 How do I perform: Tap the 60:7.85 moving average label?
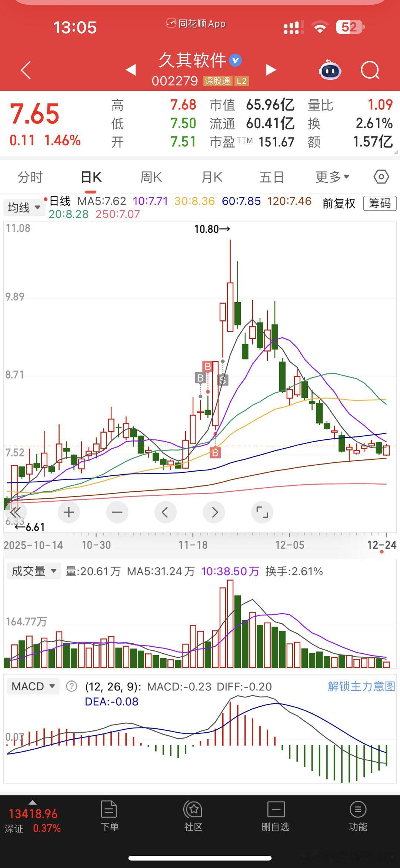[241, 201]
